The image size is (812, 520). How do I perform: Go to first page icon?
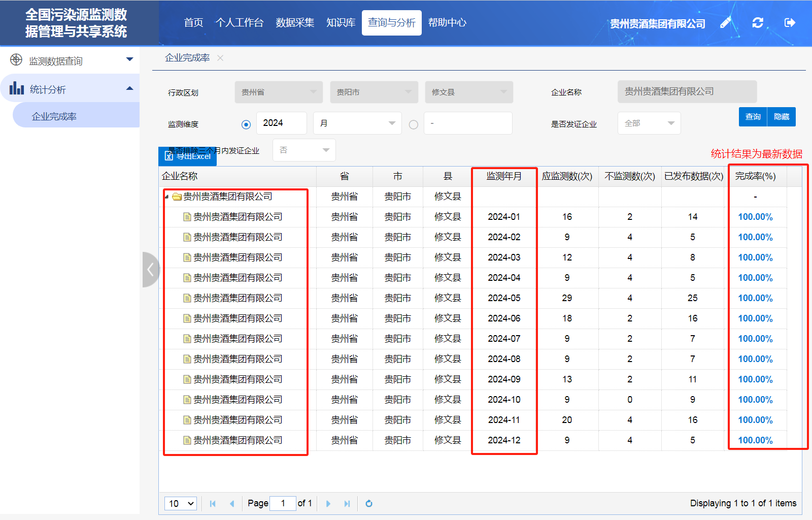pyautogui.click(x=213, y=504)
